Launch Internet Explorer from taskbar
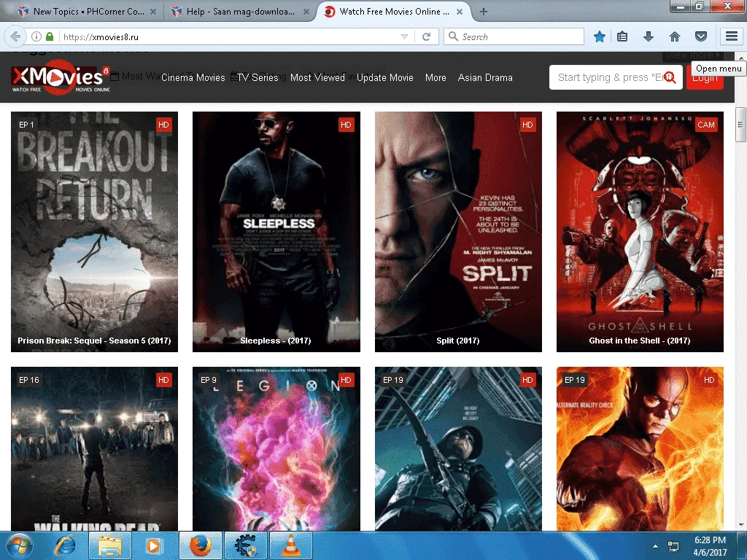 point(64,545)
